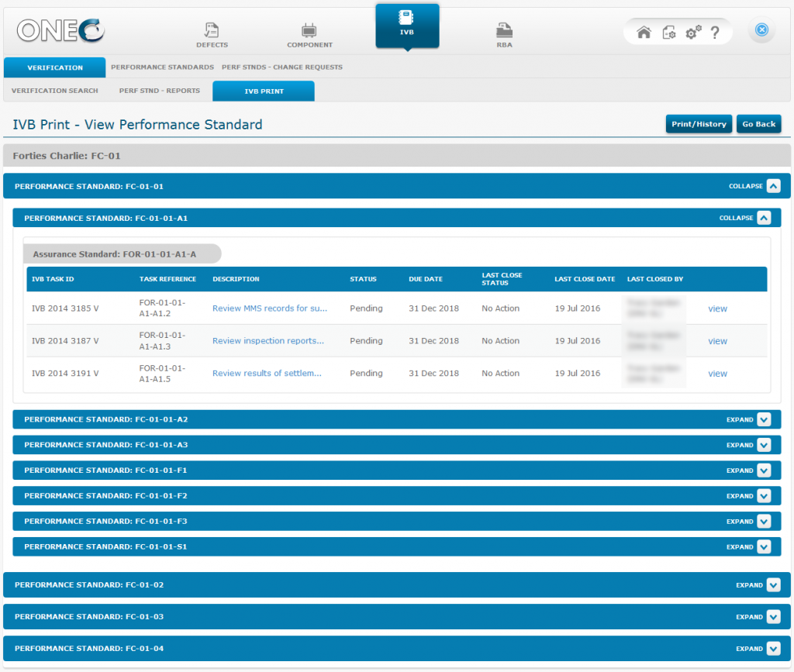Select cell IVB 2014 3185 V

click(x=65, y=308)
